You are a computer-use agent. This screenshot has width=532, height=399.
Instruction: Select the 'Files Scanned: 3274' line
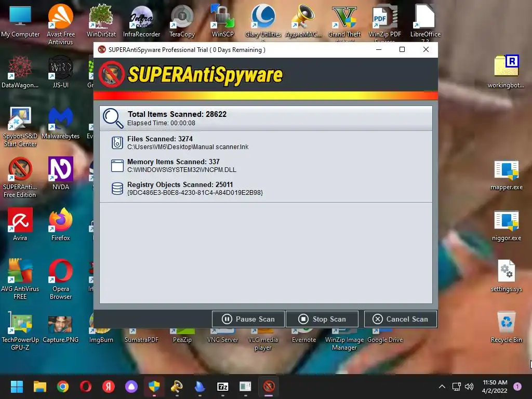(x=160, y=139)
